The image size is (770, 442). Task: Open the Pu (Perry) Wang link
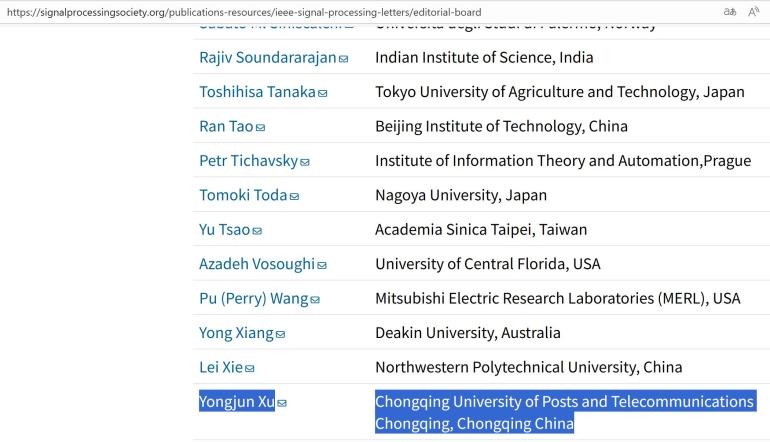coord(254,299)
